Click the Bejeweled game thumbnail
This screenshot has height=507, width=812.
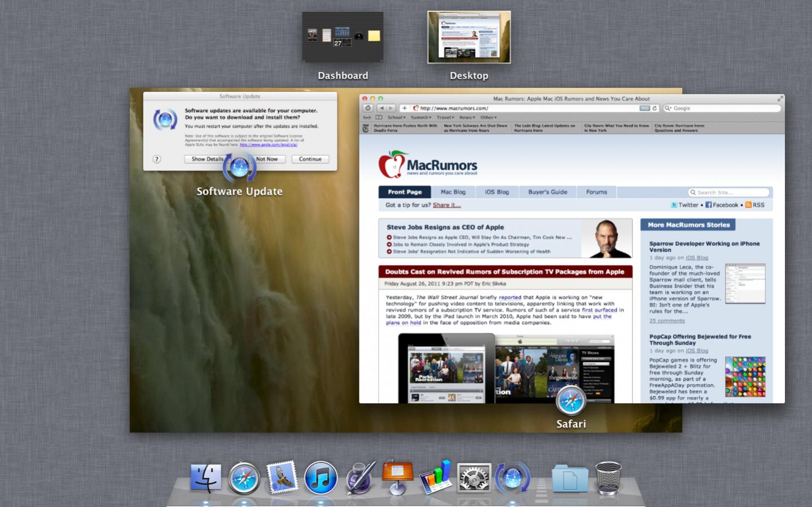pos(745,377)
